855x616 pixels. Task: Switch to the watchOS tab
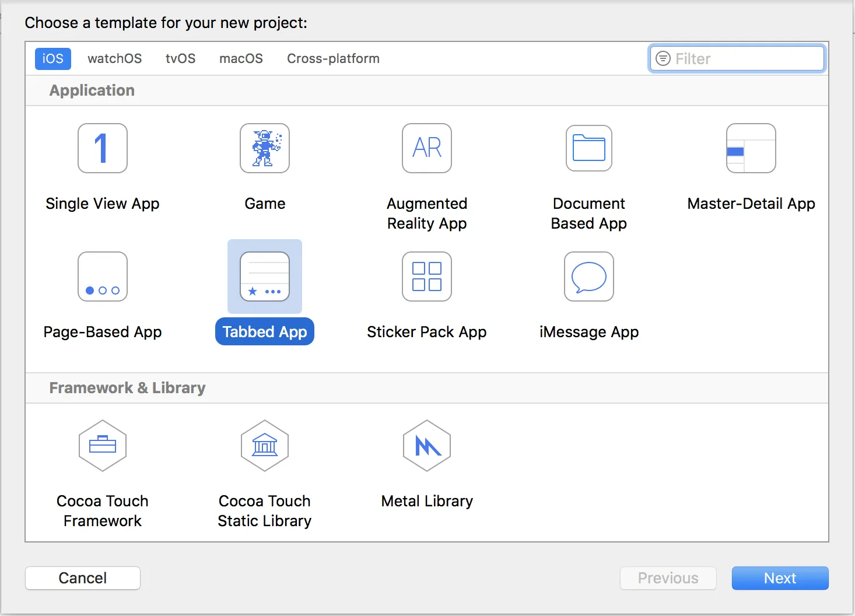tap(115, 59)
